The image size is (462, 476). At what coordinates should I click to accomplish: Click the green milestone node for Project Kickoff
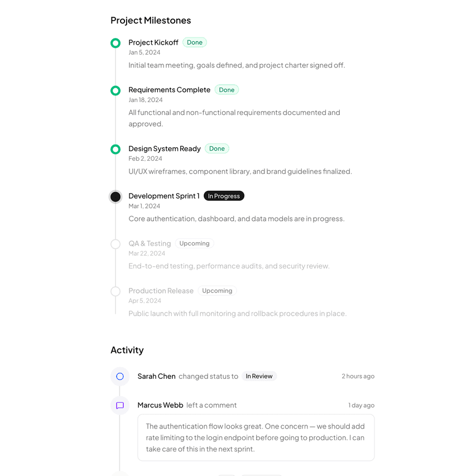[x=115, y=42]
